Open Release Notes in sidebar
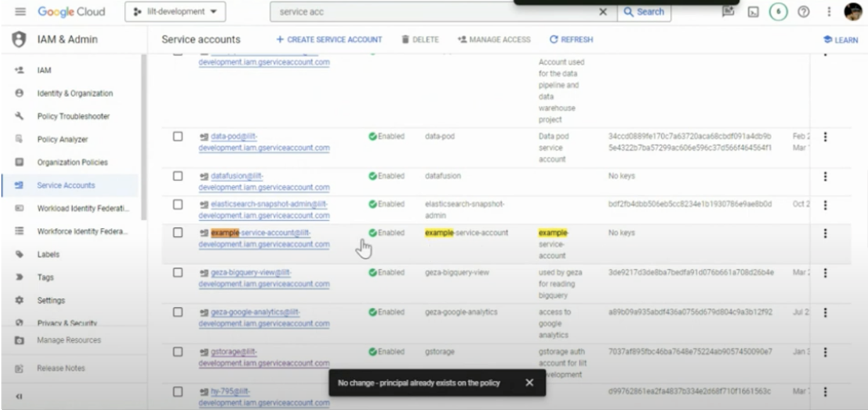The width and height of the screenshot is (868, 412). point(61,368)
